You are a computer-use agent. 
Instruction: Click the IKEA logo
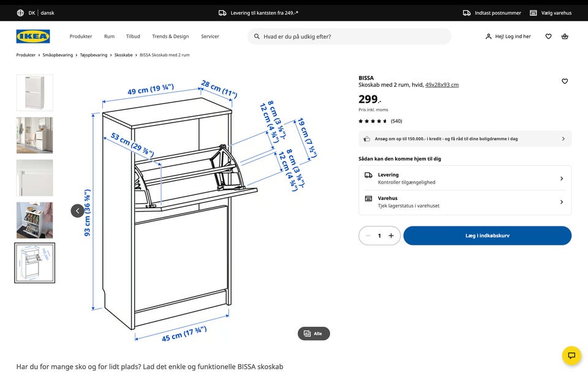pos(33,36)
